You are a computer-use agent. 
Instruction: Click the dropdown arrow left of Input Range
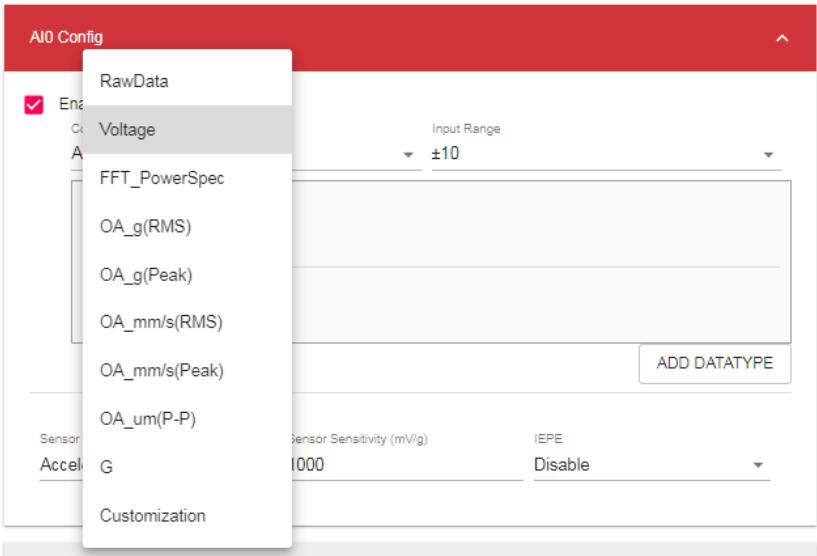click(x=408, y=155)
